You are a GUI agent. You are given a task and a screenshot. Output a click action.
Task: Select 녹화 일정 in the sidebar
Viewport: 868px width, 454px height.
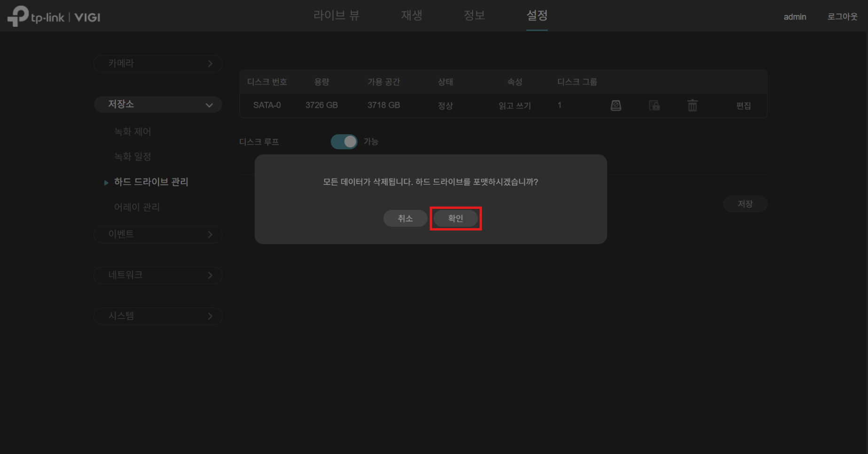coord(133,157)
